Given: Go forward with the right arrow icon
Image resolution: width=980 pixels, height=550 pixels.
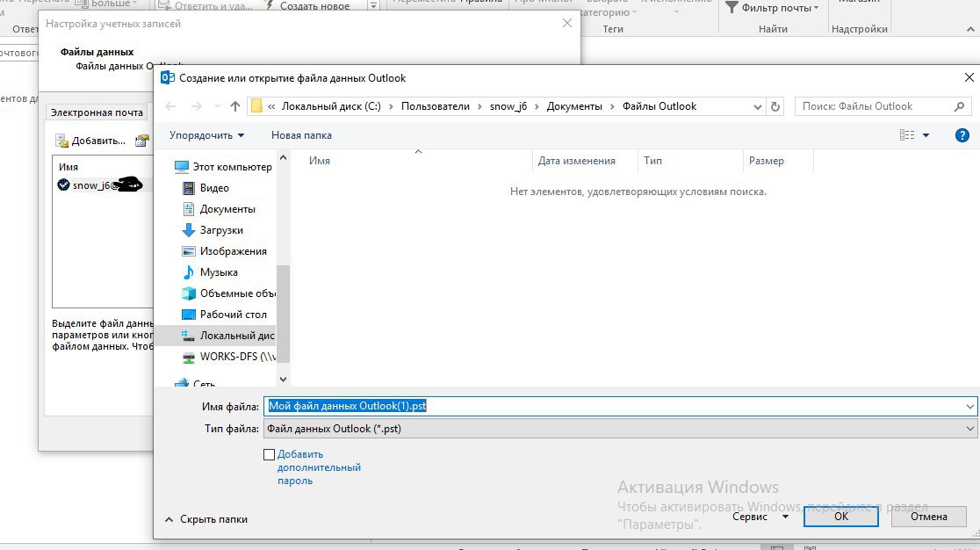Looking at the screenshot, I should (x=196, y=106).
